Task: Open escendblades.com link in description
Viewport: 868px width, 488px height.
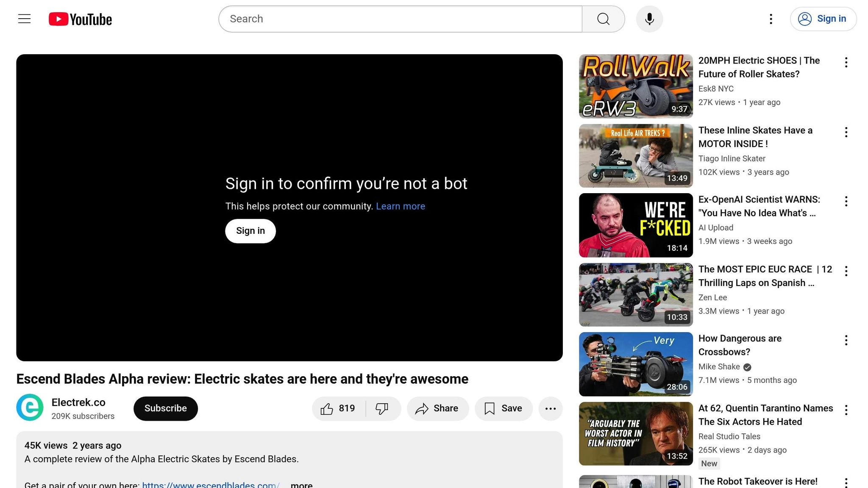Action: (211, 485)
